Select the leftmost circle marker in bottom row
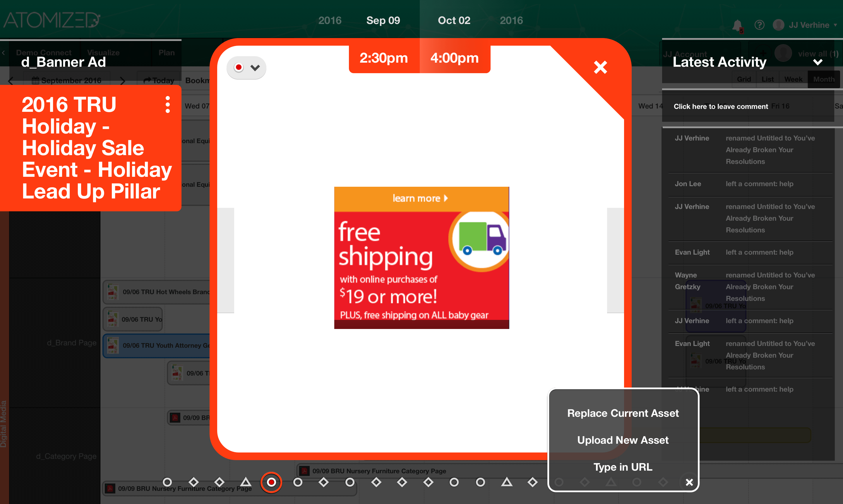The height and width of the screenshot is (504, 843). (167, 482)
